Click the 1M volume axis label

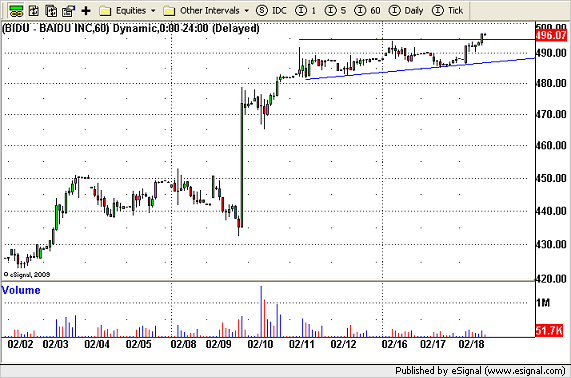pyautogui.click(x=543, y=303)
